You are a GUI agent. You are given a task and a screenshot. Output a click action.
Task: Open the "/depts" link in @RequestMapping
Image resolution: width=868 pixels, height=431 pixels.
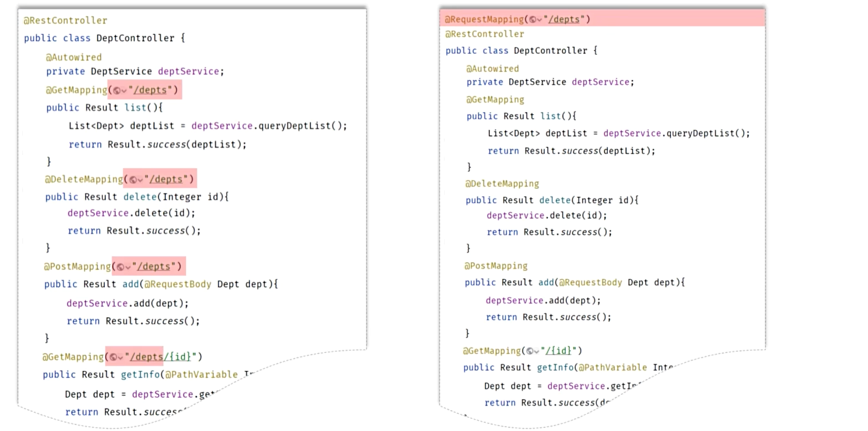tap(564, 19)
